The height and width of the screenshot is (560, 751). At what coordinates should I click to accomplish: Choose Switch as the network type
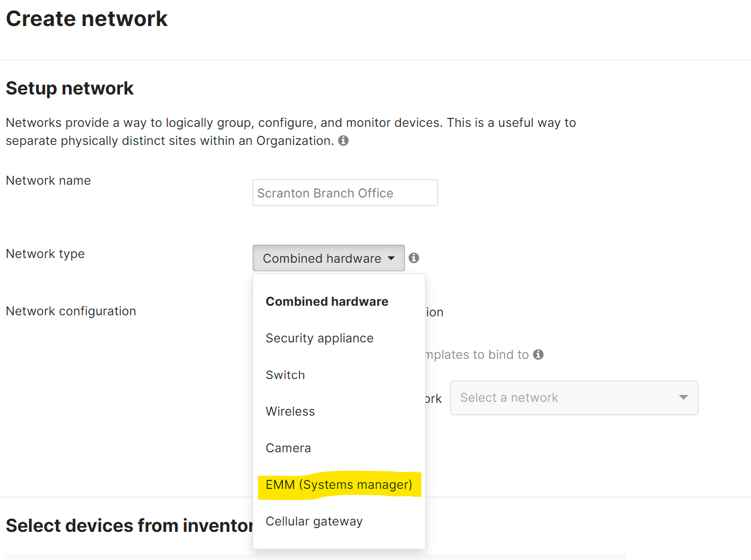click(285, 375)
